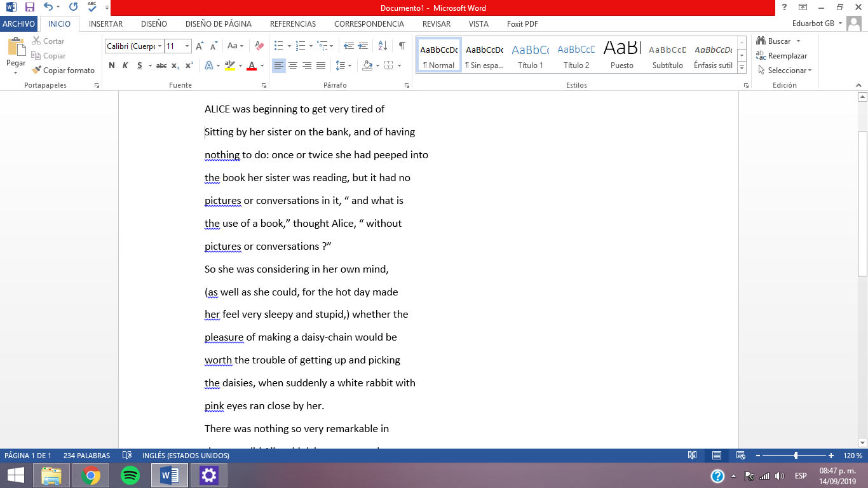Click the spelling check ABC icon
This screenshot has height=488, width=868.
(x=92, y=8)
